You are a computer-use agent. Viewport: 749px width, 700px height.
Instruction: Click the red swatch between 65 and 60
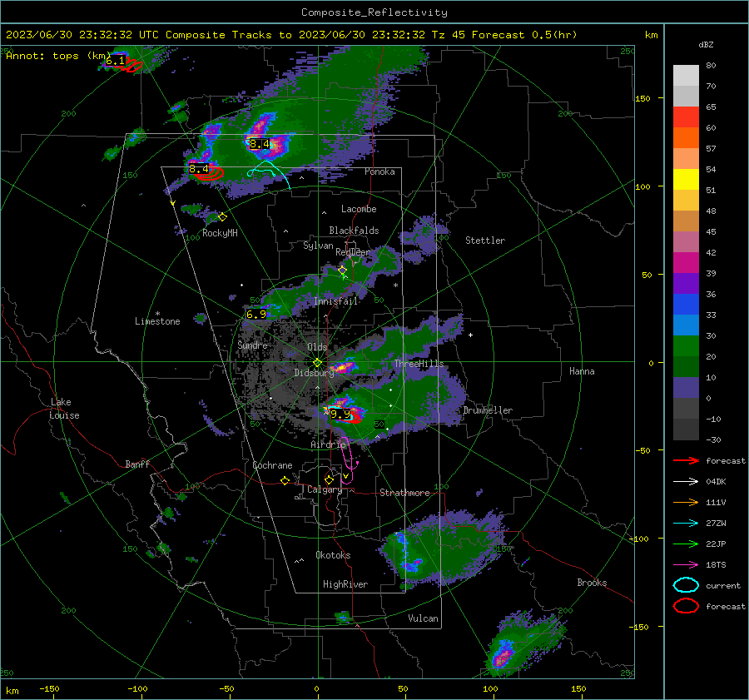coord(686,117)
